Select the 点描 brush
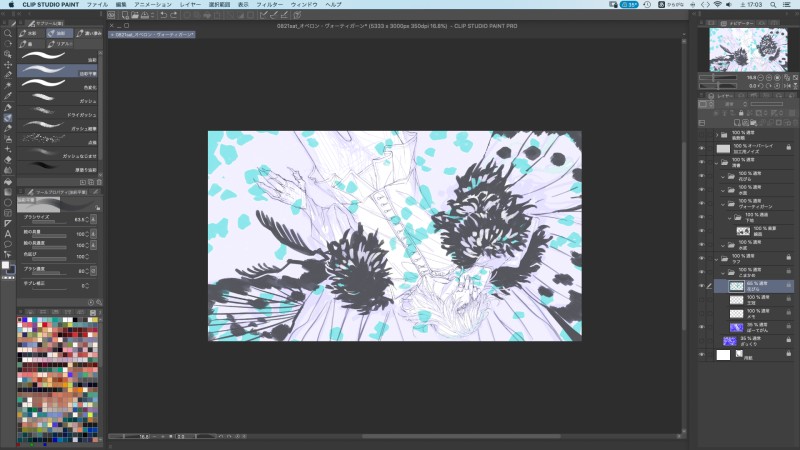This screenshot has width=800, height=450. pos(59,139)
